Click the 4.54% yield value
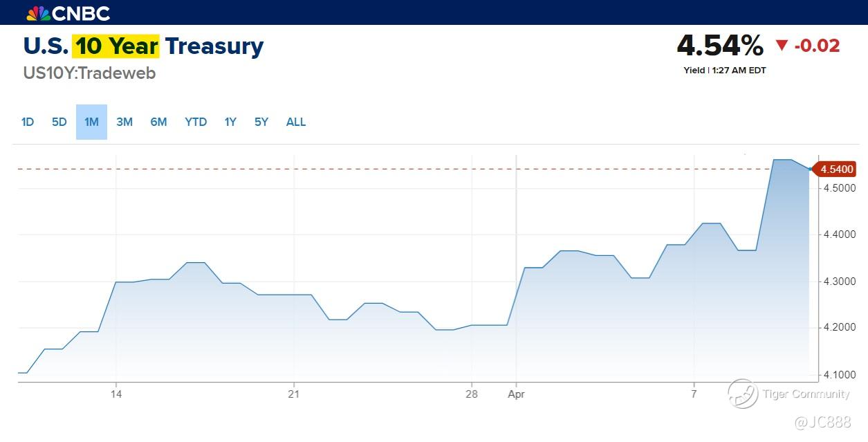 click(720, 46)
